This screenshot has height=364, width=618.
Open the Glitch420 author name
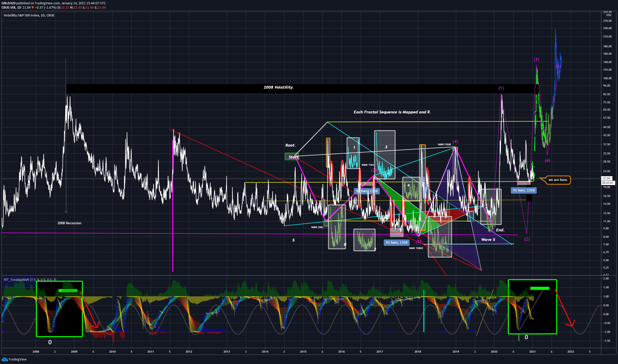click(x=8, y=3)
